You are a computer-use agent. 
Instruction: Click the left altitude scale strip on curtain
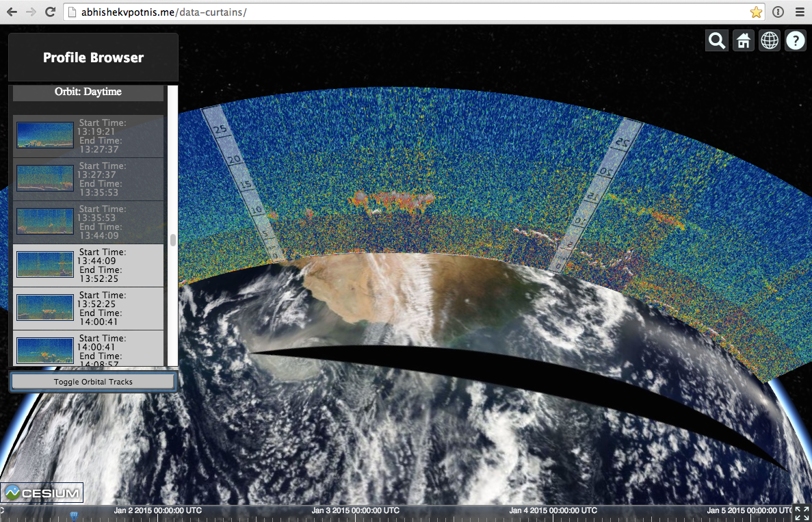pyautogui.click(x=243, y=184)
